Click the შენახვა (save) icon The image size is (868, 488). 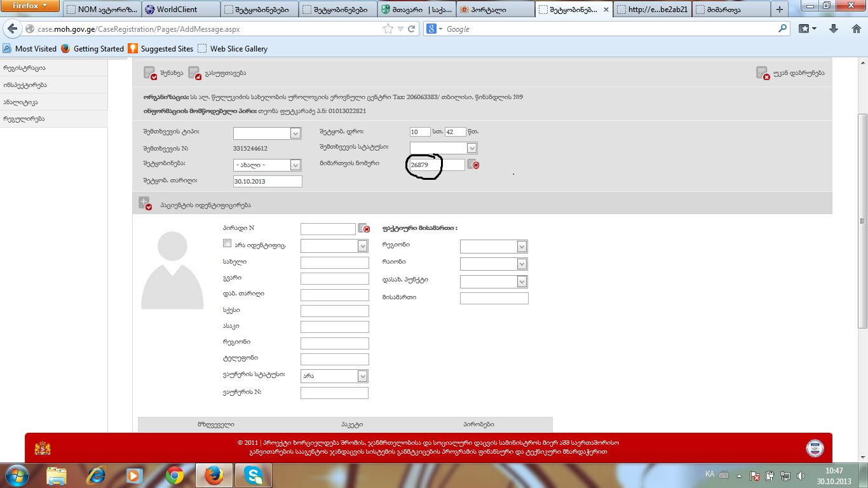click(x=150, y=73)
